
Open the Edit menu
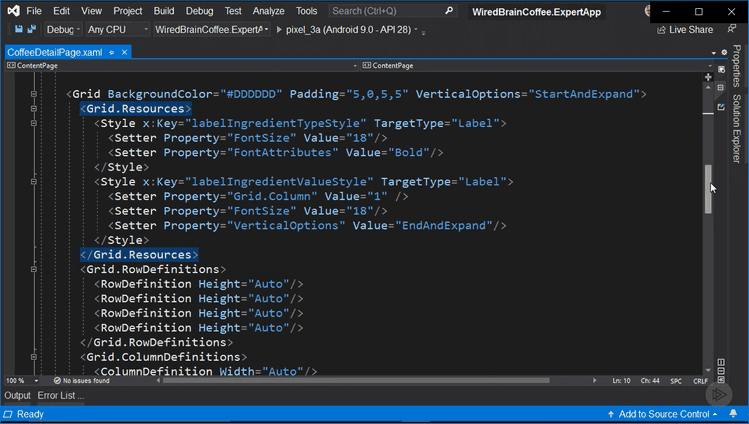pos(61,11)
